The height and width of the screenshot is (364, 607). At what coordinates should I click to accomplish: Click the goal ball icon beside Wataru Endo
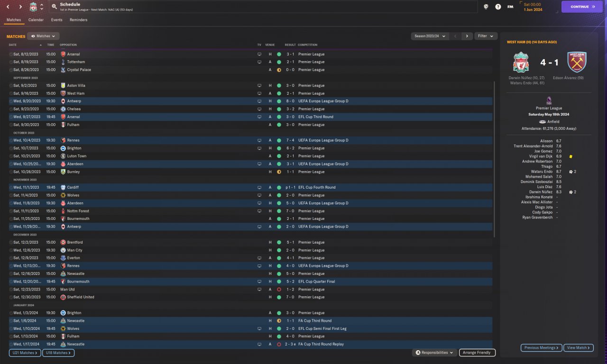[x=571, y=172]
